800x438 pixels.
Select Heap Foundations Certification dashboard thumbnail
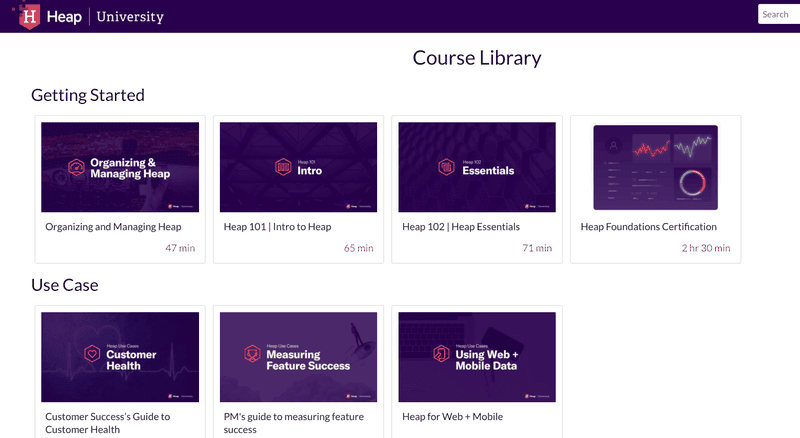655,167
